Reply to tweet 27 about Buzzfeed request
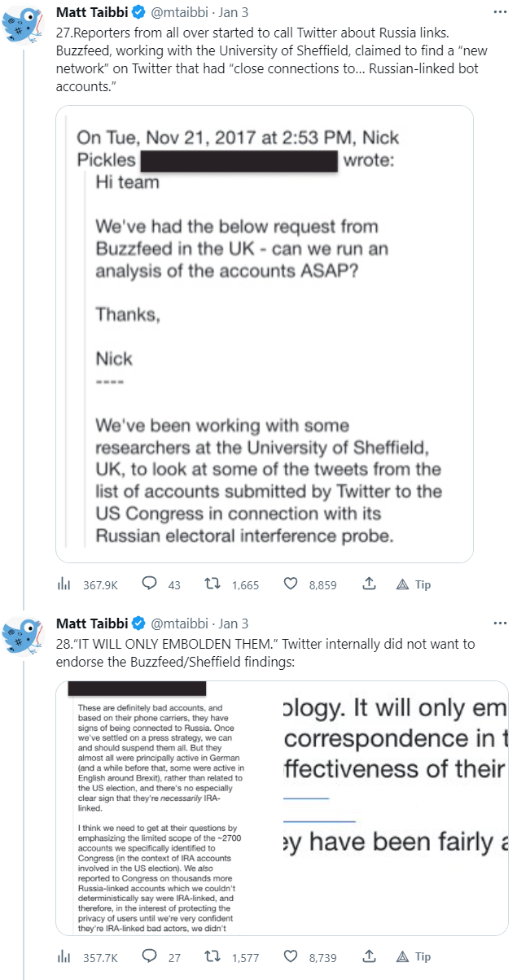Screen dimensions: 517x980 (x=150, y=584)
